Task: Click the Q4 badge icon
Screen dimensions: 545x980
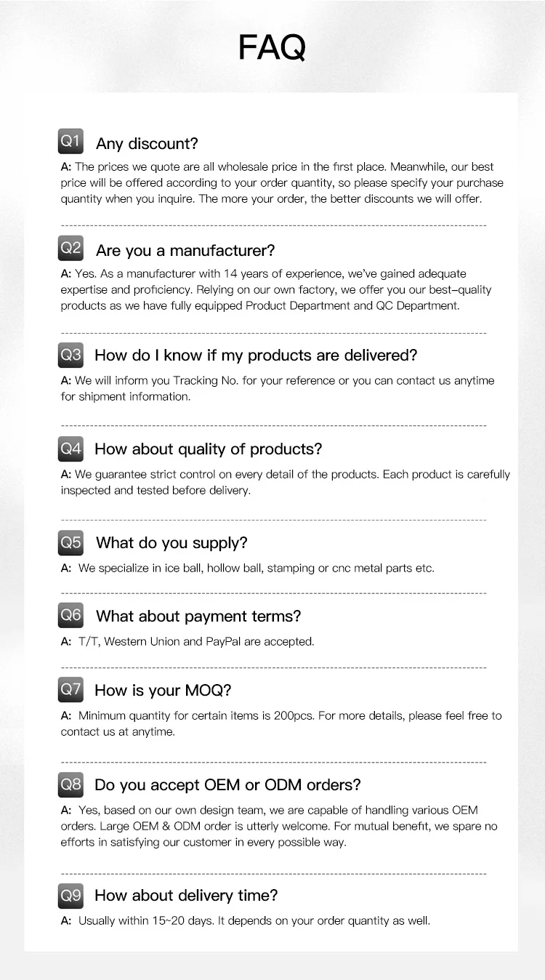Action: (x=70, y=449)
